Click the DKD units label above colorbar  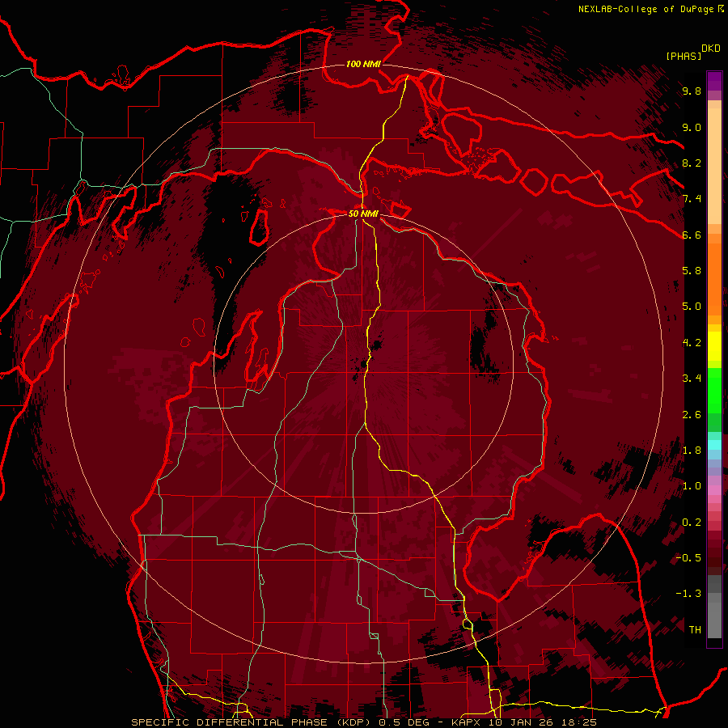(x=710, y=49)
